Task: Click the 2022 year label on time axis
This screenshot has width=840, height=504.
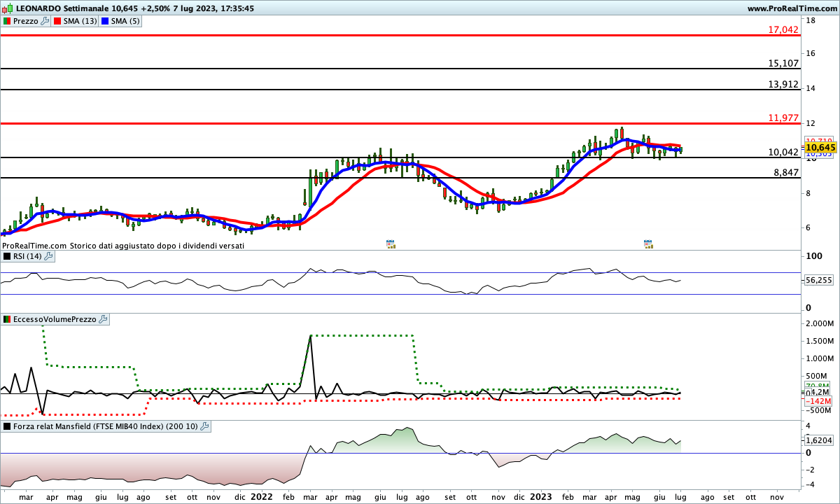Action: [x=262, y=496]
